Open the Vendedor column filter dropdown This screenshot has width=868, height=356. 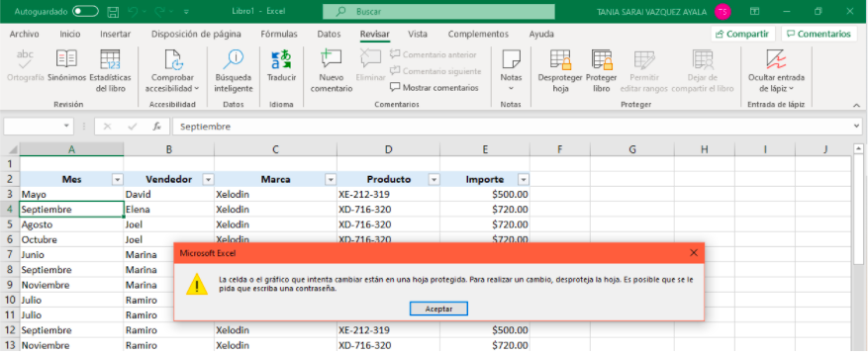coord(208,180)
